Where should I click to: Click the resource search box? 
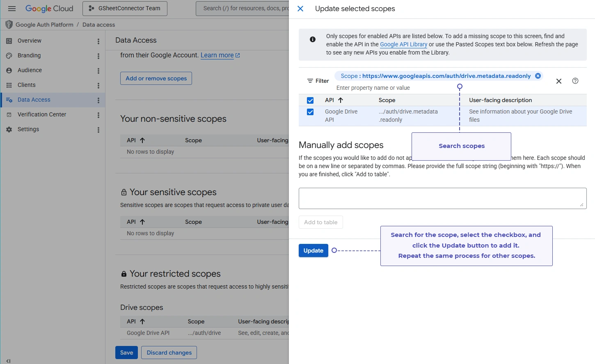pyautogui.click(x=243, y=9)
